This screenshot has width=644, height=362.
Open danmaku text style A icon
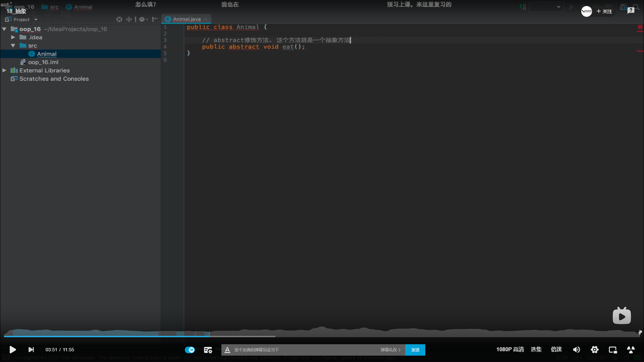tap(227, 350)
